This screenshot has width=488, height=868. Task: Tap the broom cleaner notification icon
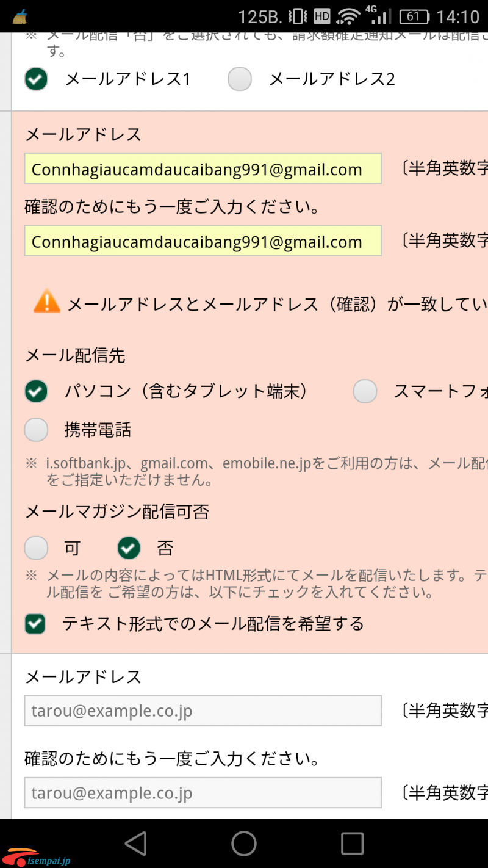(x=20, y=16)
